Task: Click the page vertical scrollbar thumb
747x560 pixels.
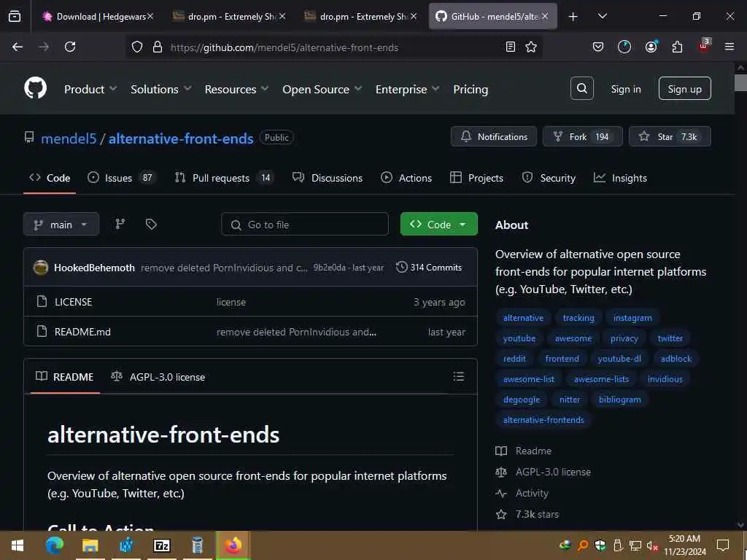Action: click(x=740, y=82)
